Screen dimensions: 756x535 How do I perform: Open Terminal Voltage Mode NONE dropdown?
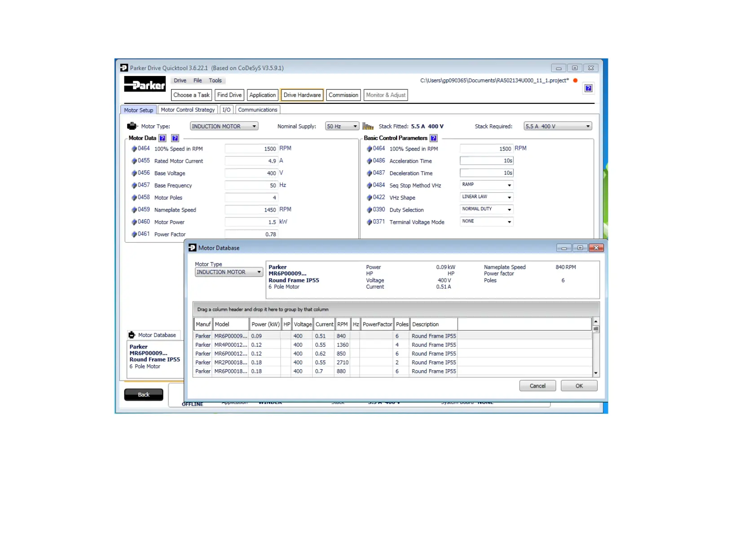tap(487, 221)
